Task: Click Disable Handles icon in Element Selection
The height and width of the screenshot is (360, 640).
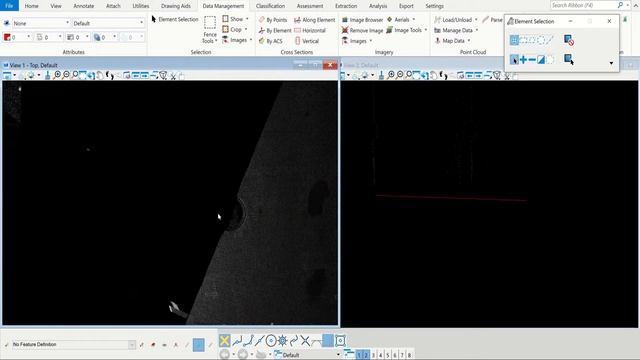Action: [x=569, y=40]
